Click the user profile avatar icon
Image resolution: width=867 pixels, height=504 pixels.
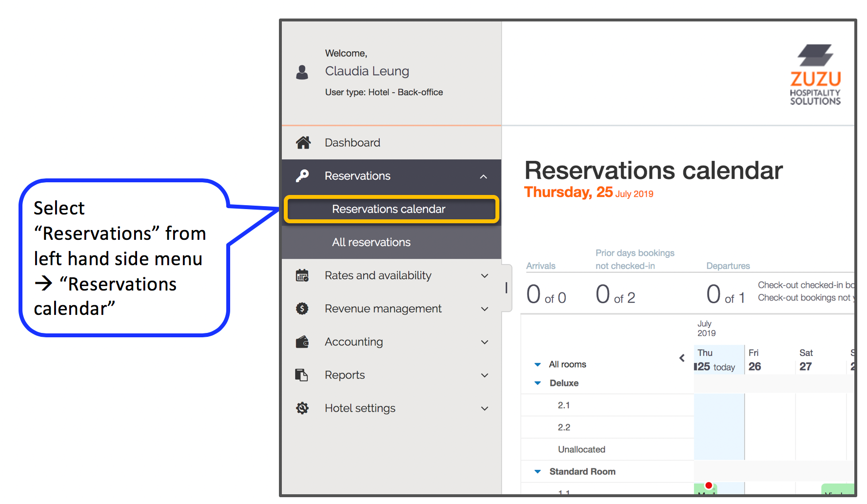pos(302,72)
